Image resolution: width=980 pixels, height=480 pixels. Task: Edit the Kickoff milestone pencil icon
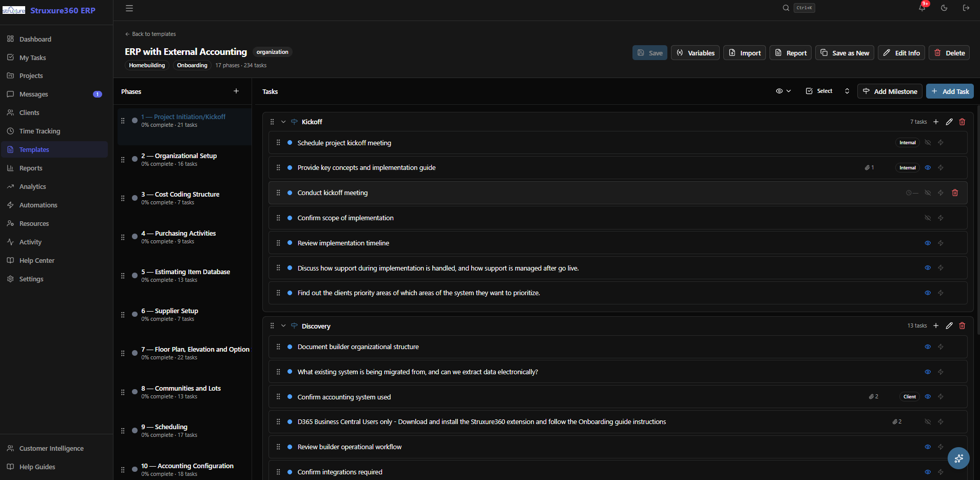point(949,122)
